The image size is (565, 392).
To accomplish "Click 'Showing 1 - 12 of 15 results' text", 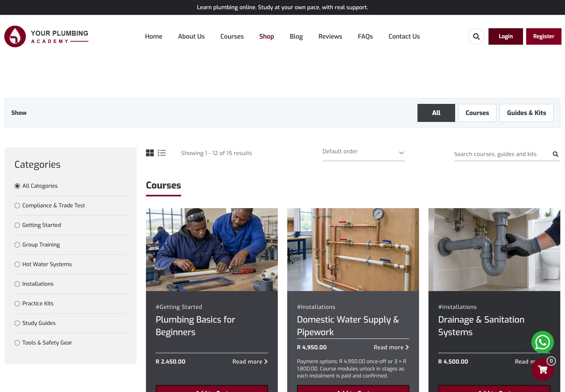I will [x=216, y=153].
